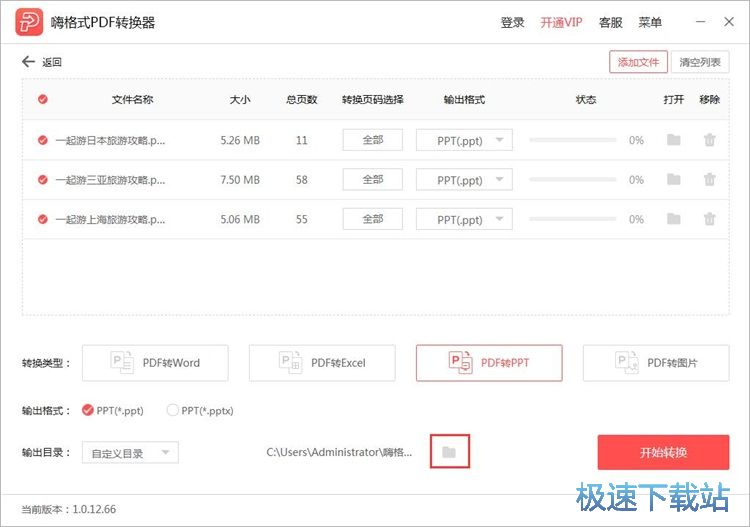The image size is (750, 527).
Task: Select the PDF转图片 conversion type
Action: point(656,363)
